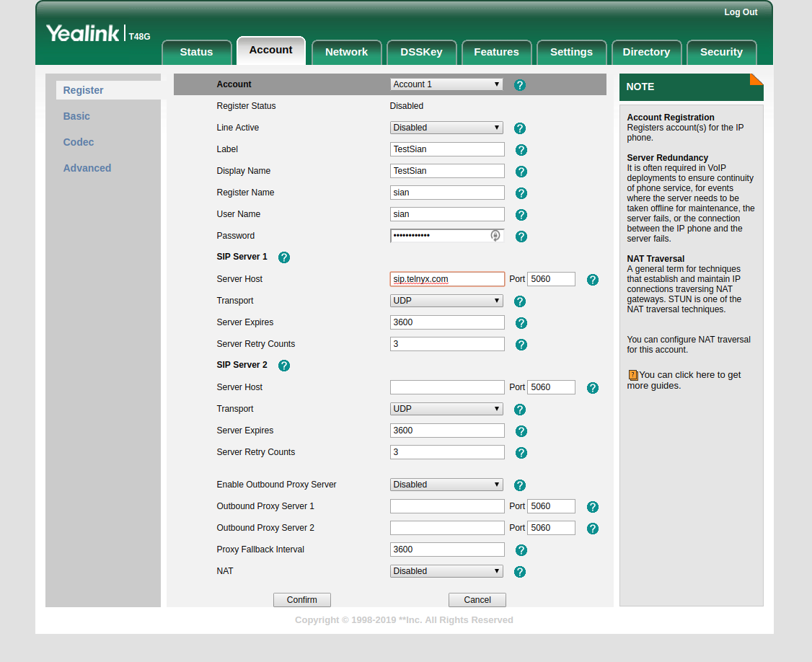The height and width of the screenshot is (662, 812).
Task: Click help icon for Label field
Action: click(521, 150)
